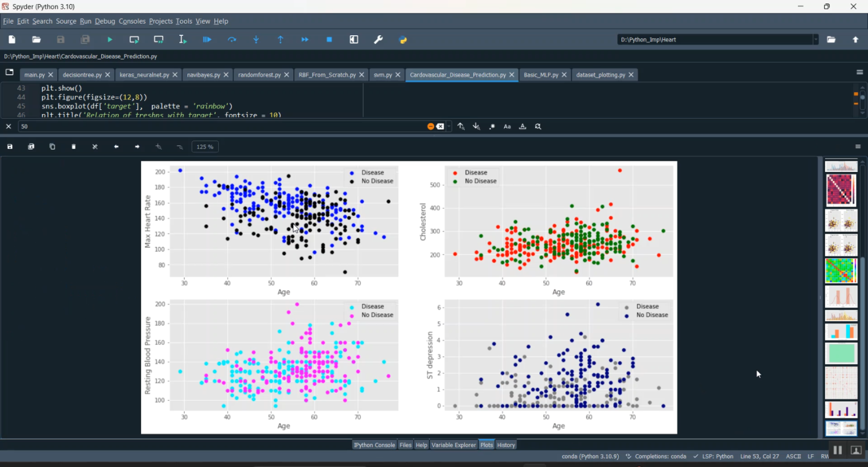
Task: Stop debugging with the blue square icon
Action: pyautogui.click(x=329, y=39)
